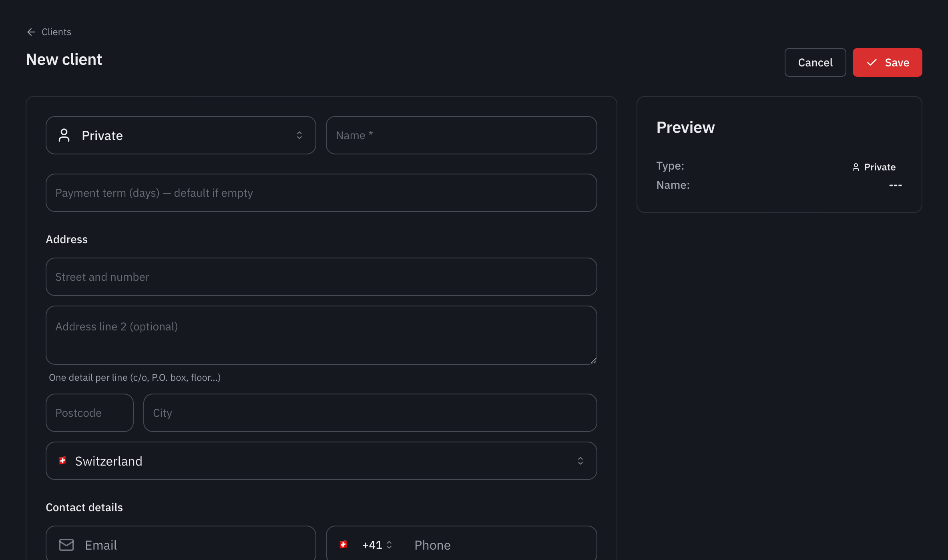
Task: Click the envelope icon in Email field
Action: click(x=66, y=545)
